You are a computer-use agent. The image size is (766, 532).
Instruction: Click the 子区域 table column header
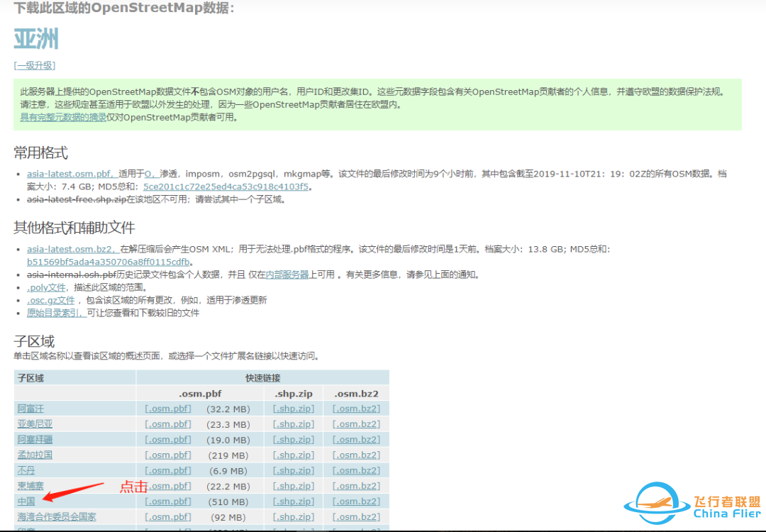click(x=30, y=378)
